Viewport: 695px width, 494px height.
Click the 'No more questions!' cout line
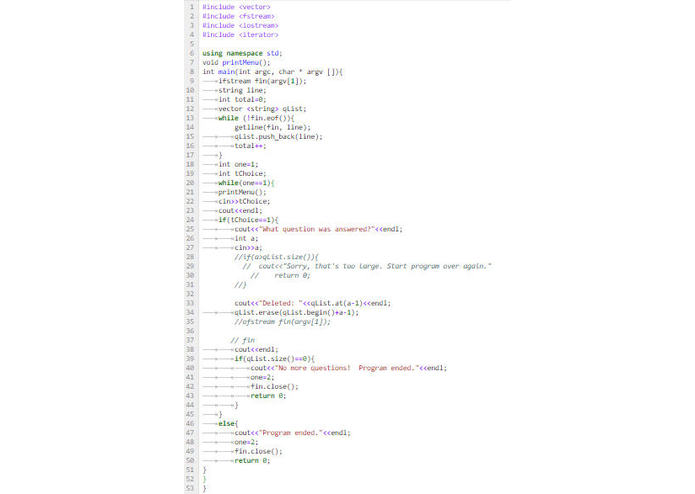[349, 368]
